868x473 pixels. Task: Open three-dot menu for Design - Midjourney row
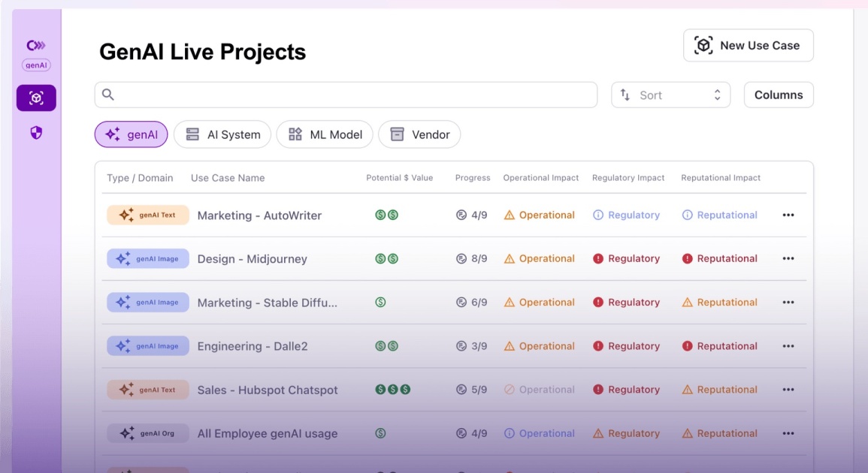(788, 259)
